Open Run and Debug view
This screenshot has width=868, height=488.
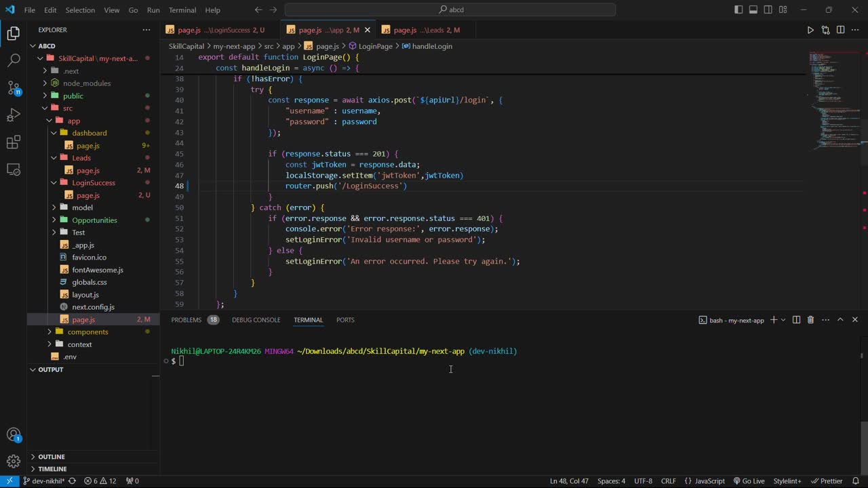[14, 115]
